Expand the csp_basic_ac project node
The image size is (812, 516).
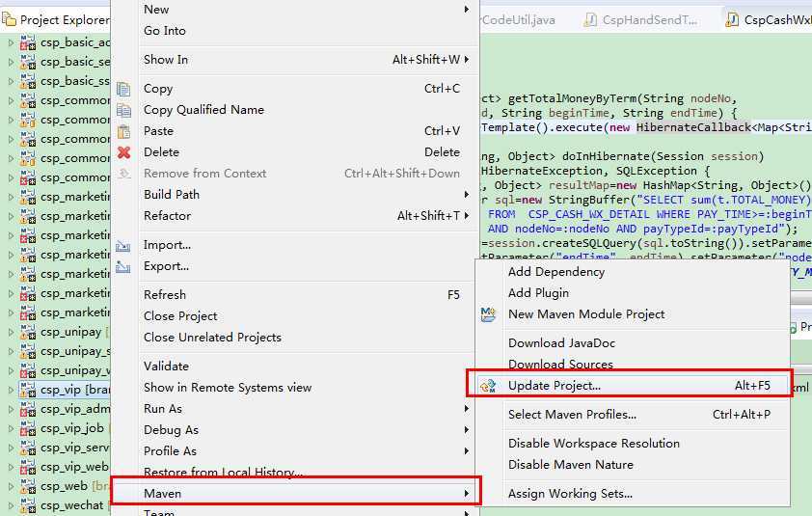(x=11, y=42)
